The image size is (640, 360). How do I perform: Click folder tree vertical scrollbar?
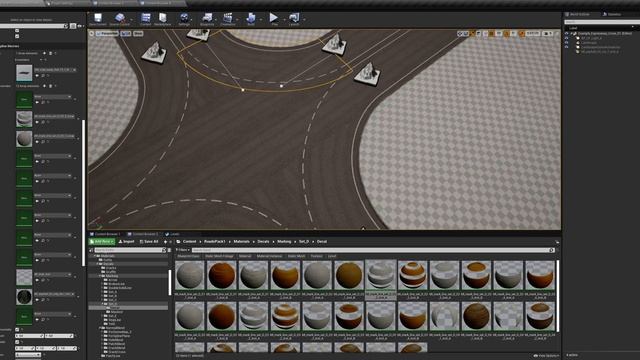(x=170, y=282)
